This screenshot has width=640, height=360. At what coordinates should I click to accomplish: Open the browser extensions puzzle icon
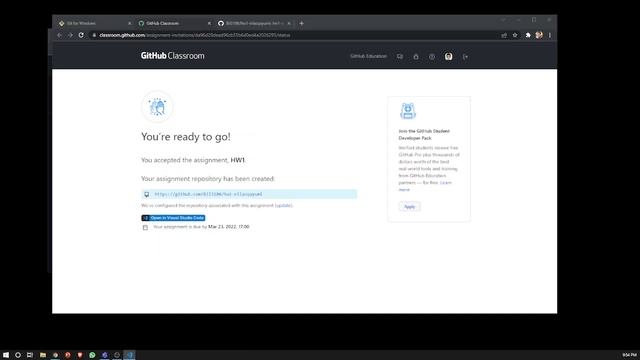point(528,36)
